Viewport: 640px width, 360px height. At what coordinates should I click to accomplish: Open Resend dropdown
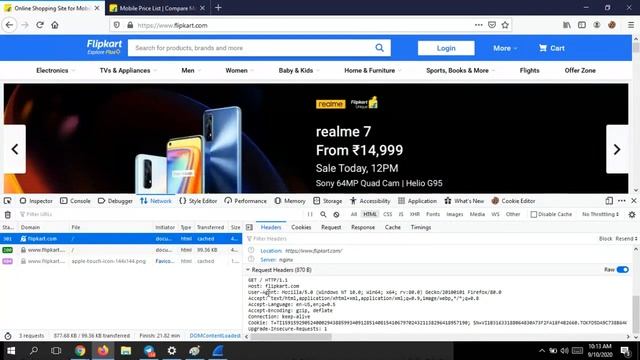[x=626, y=239]
